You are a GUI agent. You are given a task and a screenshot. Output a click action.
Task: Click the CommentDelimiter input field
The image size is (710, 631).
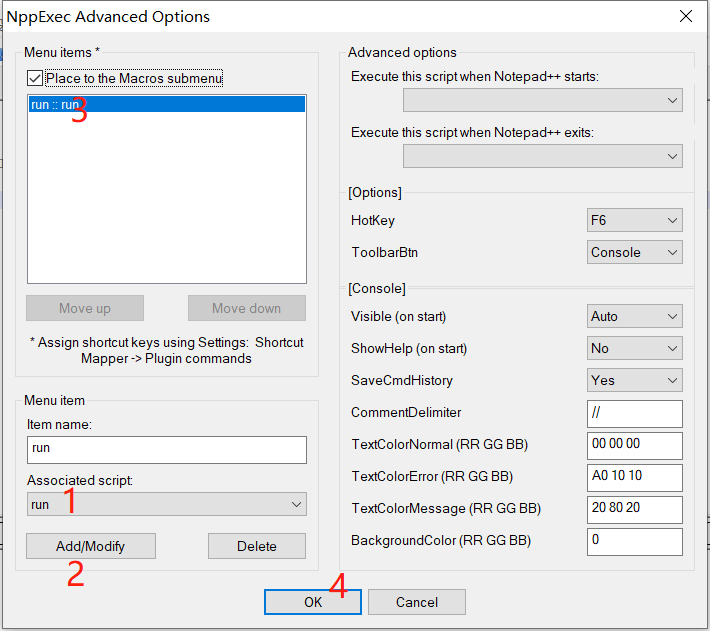(634, 414)
